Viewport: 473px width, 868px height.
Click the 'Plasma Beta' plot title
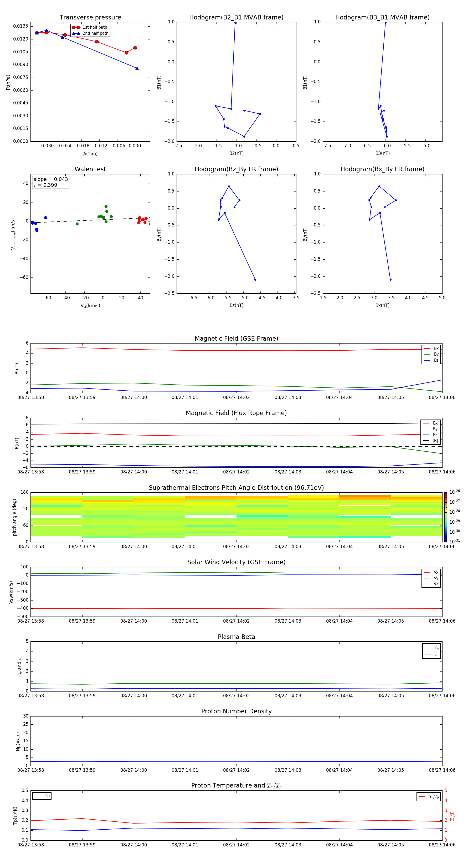click(236, 637)
